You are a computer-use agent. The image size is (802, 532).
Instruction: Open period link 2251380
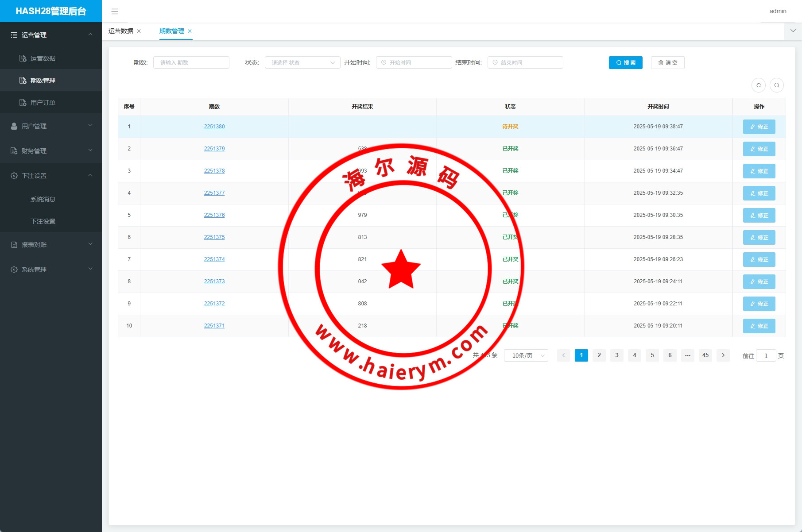[x=214, y=127]
